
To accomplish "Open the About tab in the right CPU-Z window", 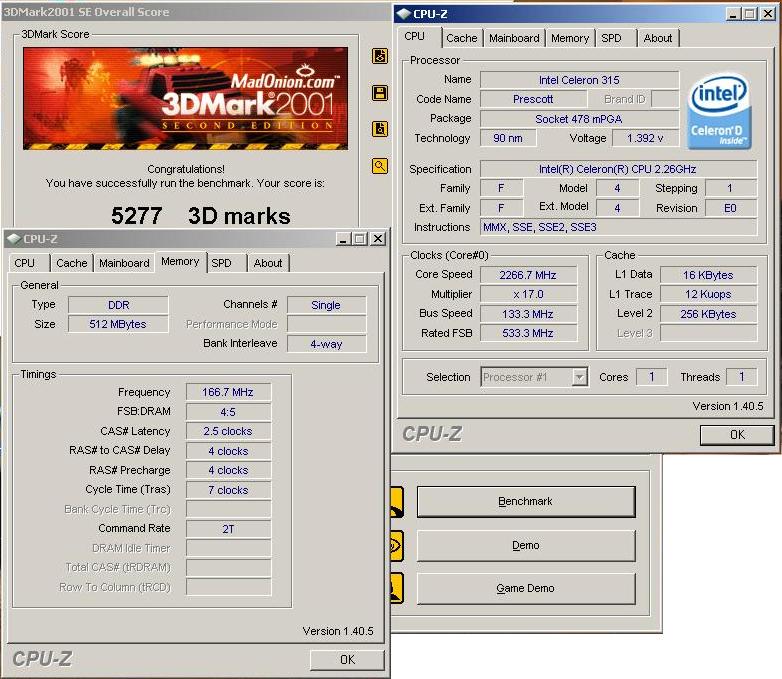I will (657, 38).
